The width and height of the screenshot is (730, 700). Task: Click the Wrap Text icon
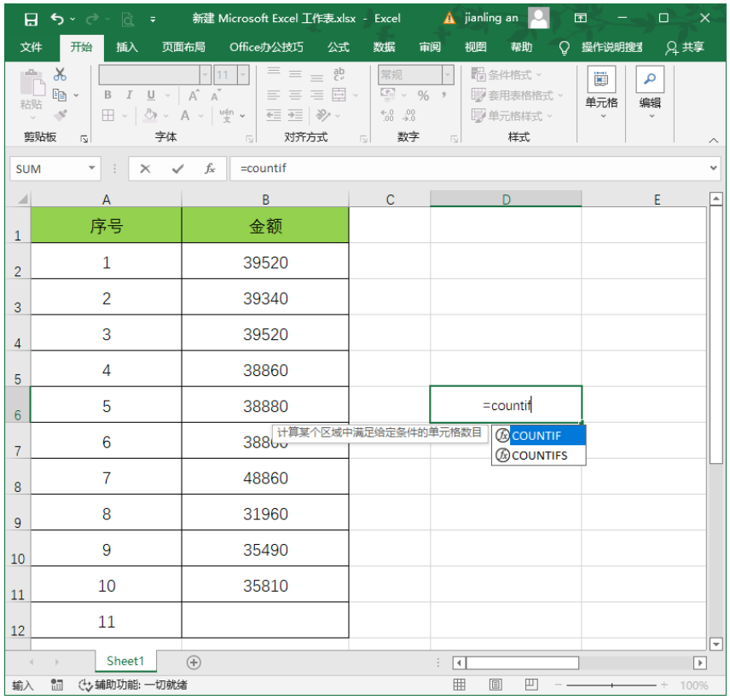tap(339, 74)
